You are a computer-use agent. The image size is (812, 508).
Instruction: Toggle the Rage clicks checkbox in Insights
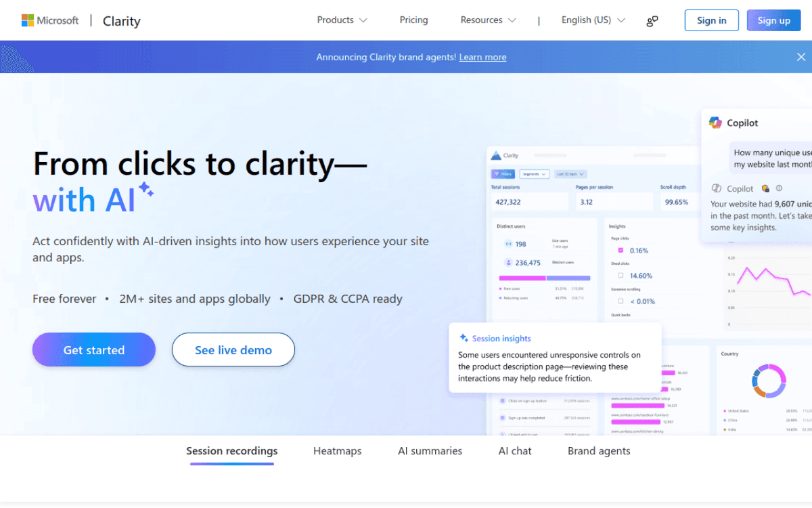coord(621,250)
